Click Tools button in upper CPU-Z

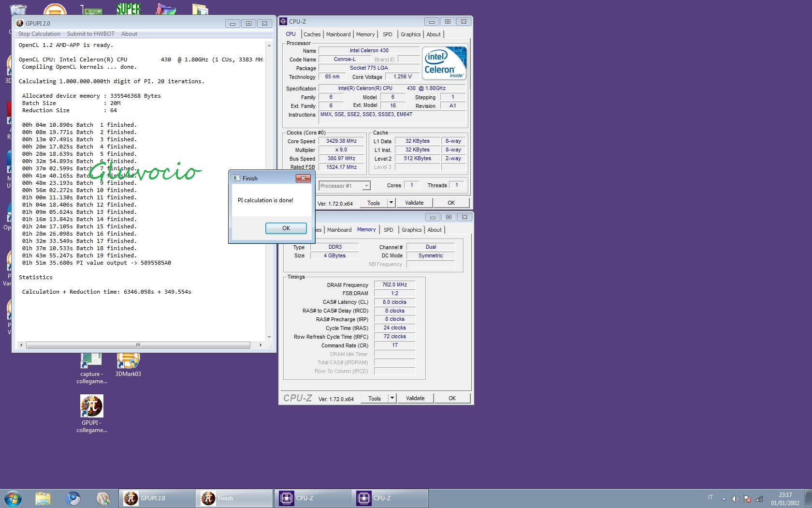coord(374,203)
